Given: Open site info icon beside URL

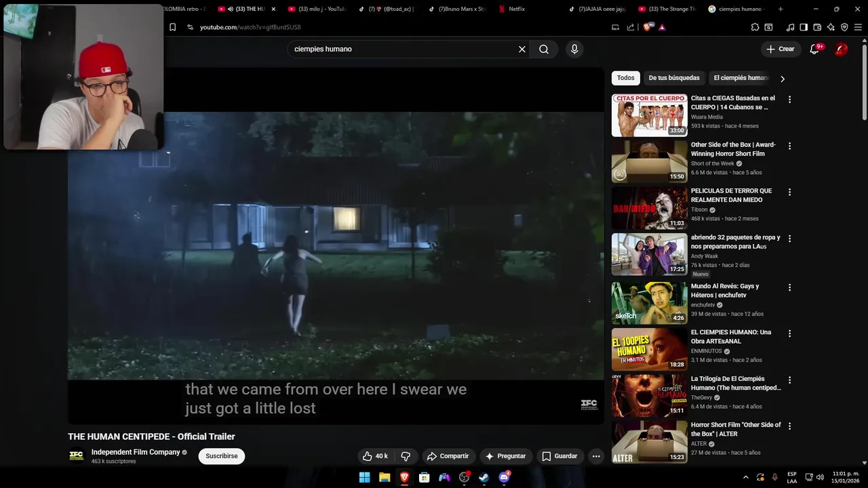Looking at the screenshot, I should 190,27.
